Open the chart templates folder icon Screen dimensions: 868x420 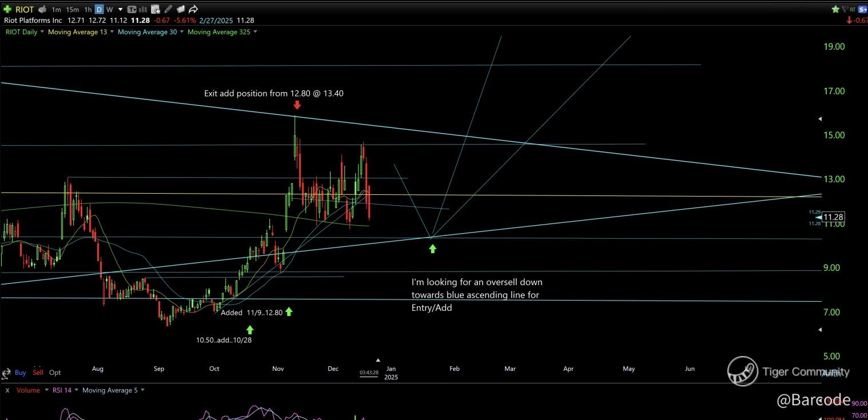point(181,9)
